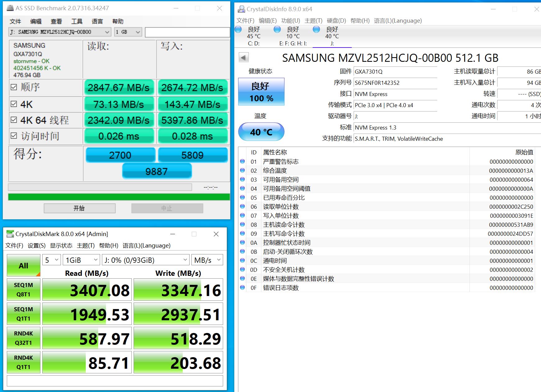Click the green progress bar in AS SSD
The height and width of the screenshot is (392, 541).
(119, 197)
